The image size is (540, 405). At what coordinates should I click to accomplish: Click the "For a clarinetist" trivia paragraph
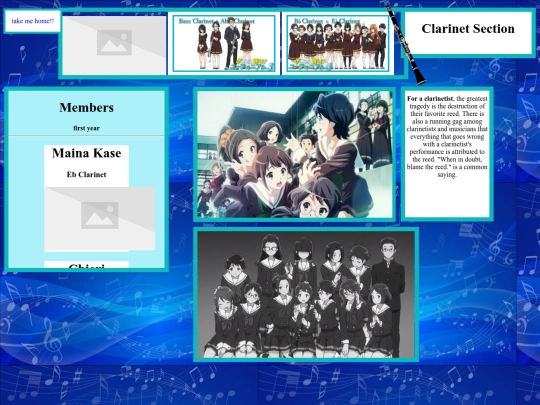pyautogui.click(x=447, y=136)
